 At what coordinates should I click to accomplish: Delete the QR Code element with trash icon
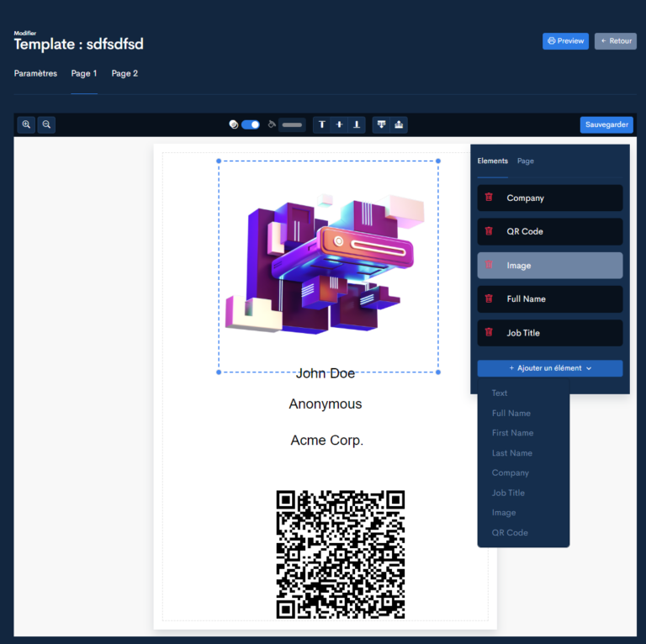[x=489, y=231]
